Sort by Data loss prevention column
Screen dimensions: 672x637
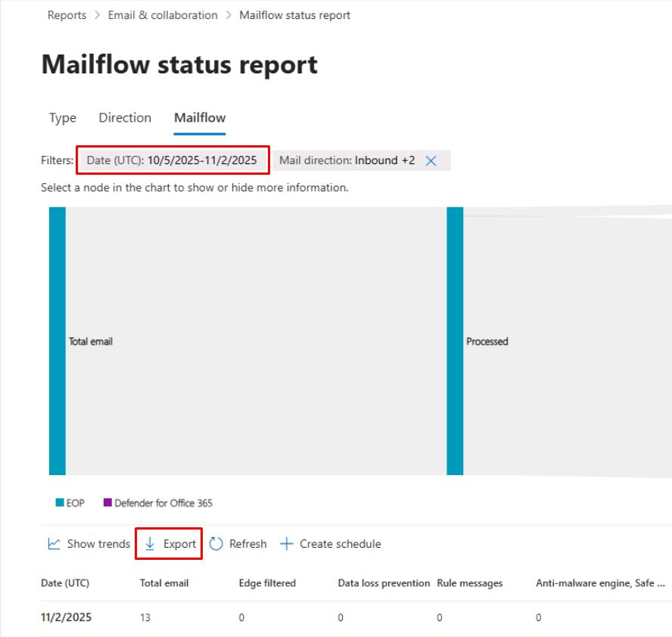tap(384, 583)
